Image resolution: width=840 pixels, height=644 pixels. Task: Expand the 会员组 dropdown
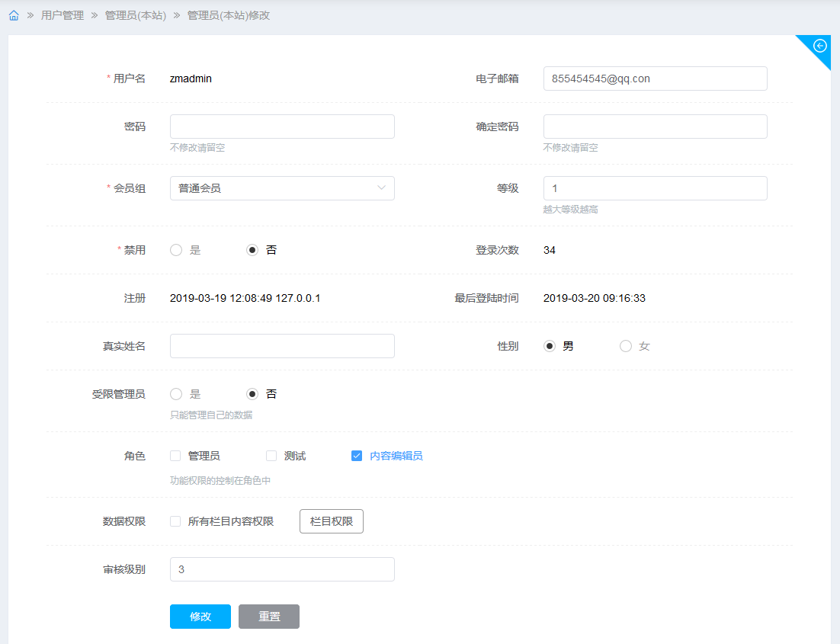coord(282,188)
